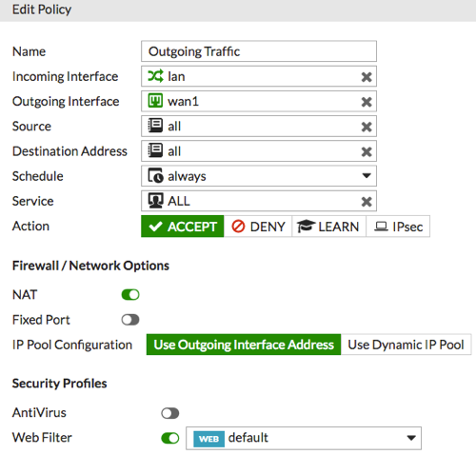The width and height of the screenshot is (476, 455).
Task: Click the WEB badge icon
Action: pyautogui.click(x=208, y=439)
